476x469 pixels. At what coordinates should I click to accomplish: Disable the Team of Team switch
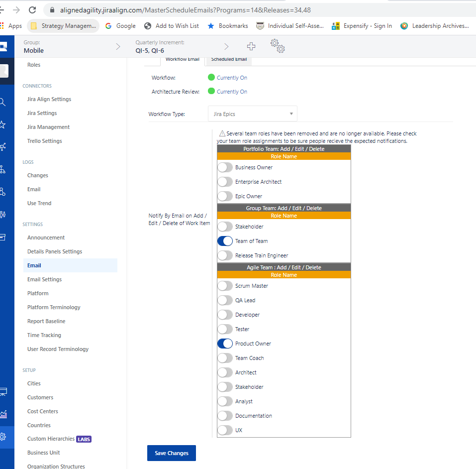[x=225, y=241]
